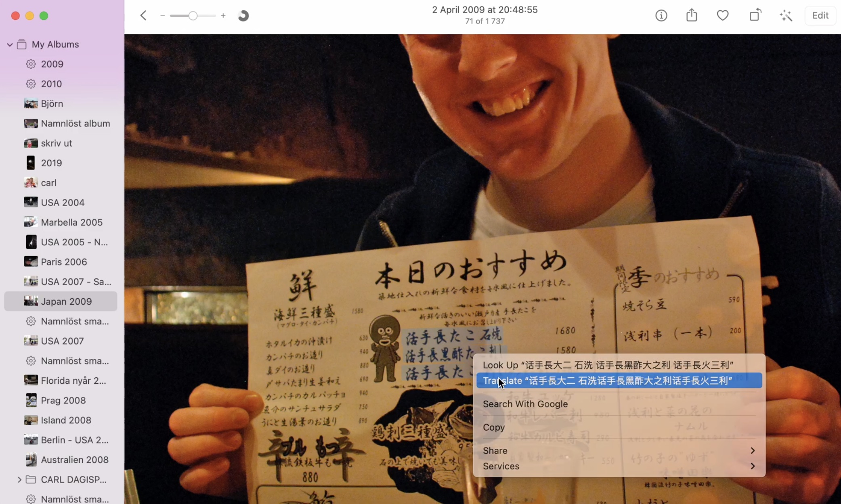Choose Translate in context menu
The width and height of the screenshot is (841, 504).
click(x=619, y=381)
